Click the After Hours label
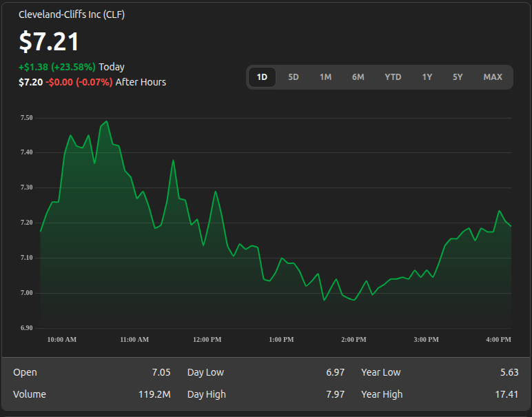The image size is (532, 417). [141, 82]
